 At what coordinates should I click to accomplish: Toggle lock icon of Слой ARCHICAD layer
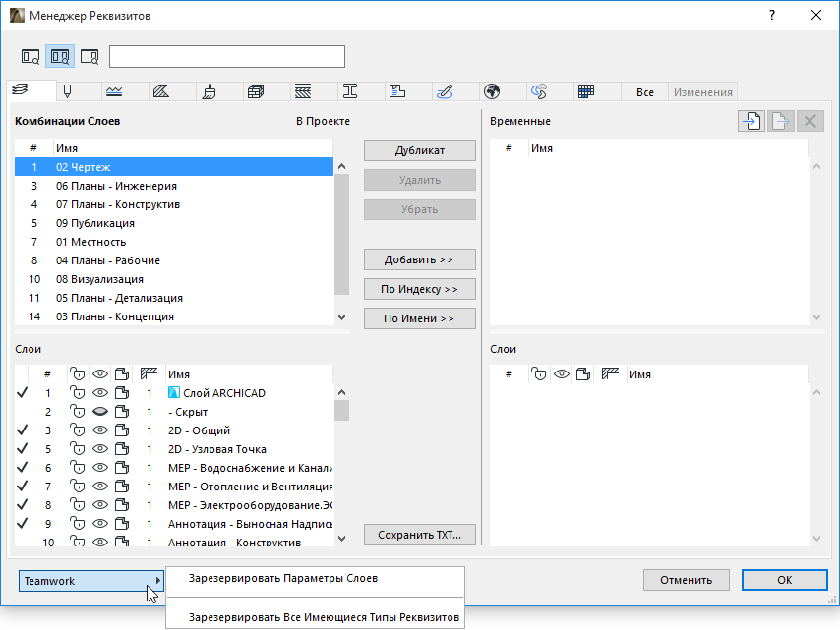pyautogui.click(x=78, y=393)
